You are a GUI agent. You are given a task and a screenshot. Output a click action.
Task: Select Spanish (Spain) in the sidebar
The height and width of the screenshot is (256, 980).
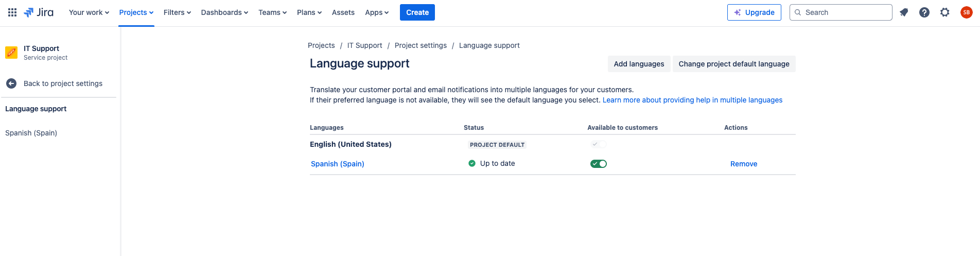click(31, 133)
